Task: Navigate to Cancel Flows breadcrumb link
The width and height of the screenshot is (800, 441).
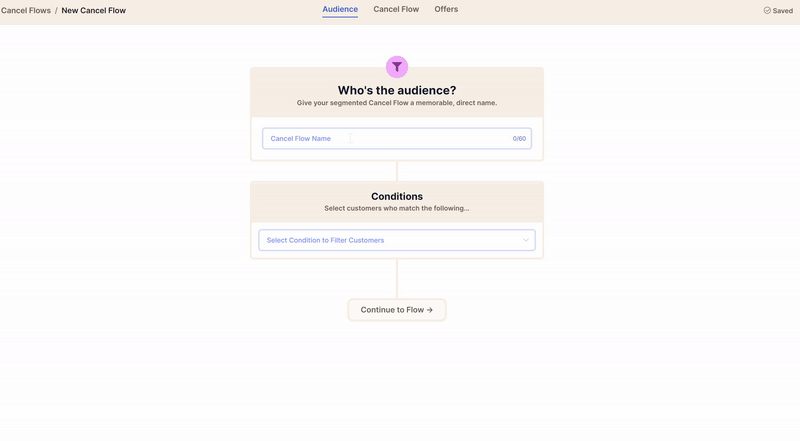Action: pyautogui.click(x=26, y=10)
